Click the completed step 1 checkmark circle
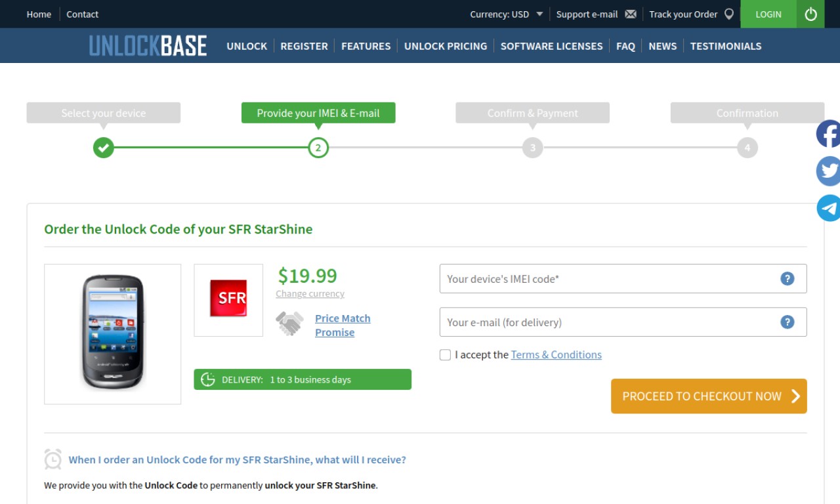 coord(103,148)
